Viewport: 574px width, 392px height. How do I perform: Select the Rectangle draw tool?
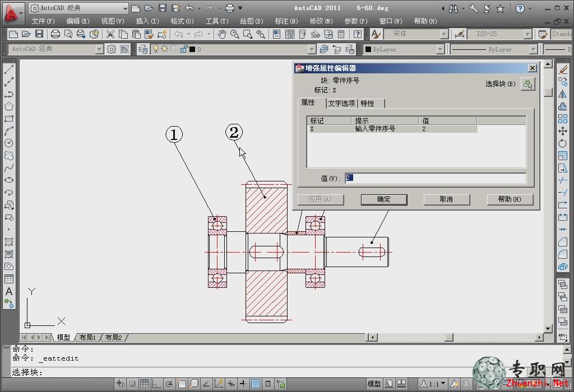pyautogui.click(x=9, y=119)
